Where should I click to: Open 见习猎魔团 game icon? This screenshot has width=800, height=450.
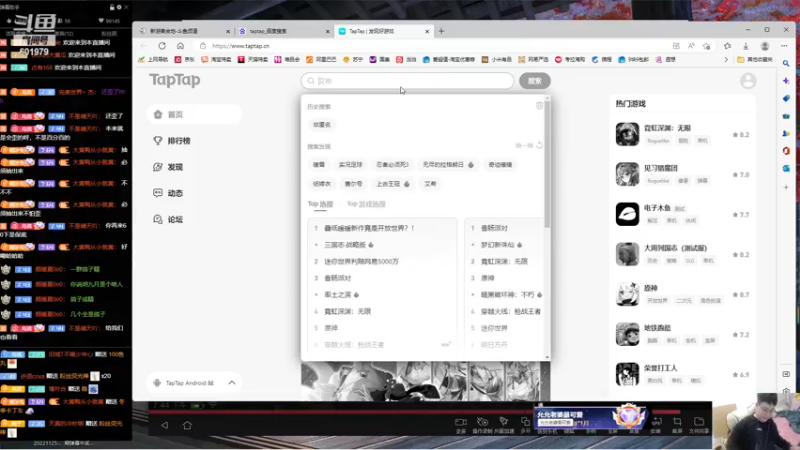(x=627, y=174)
